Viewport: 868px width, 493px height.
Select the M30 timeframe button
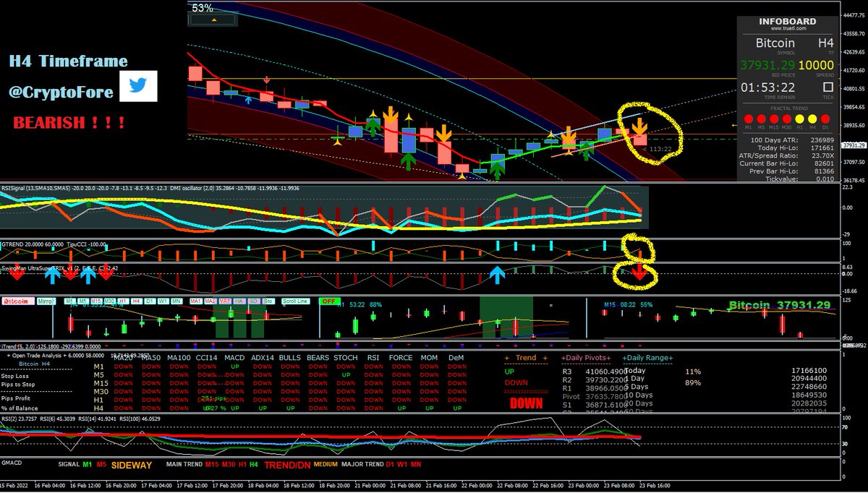click(110, 301)
